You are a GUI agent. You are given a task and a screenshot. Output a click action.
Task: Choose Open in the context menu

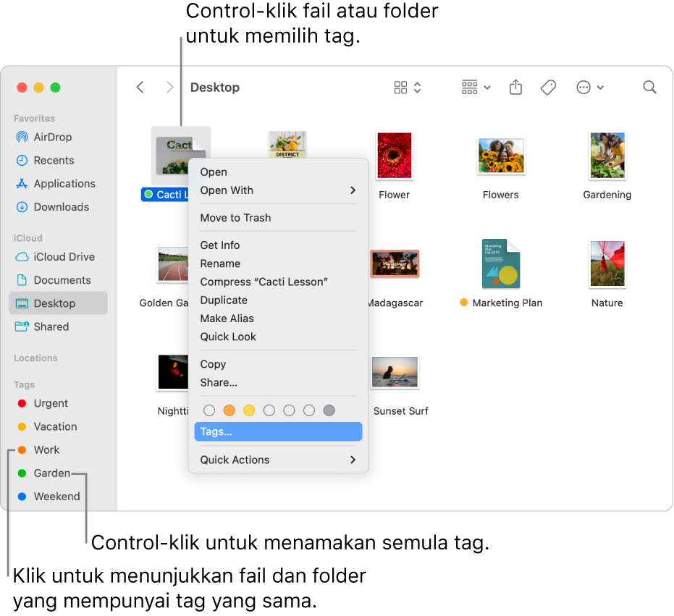(278, 172)
